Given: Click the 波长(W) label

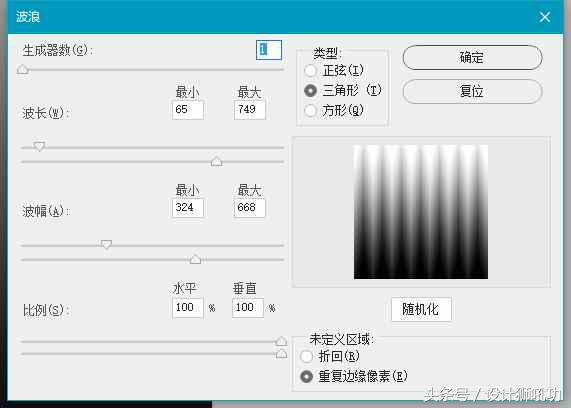Looking at the screenshot, I should 46,113.
